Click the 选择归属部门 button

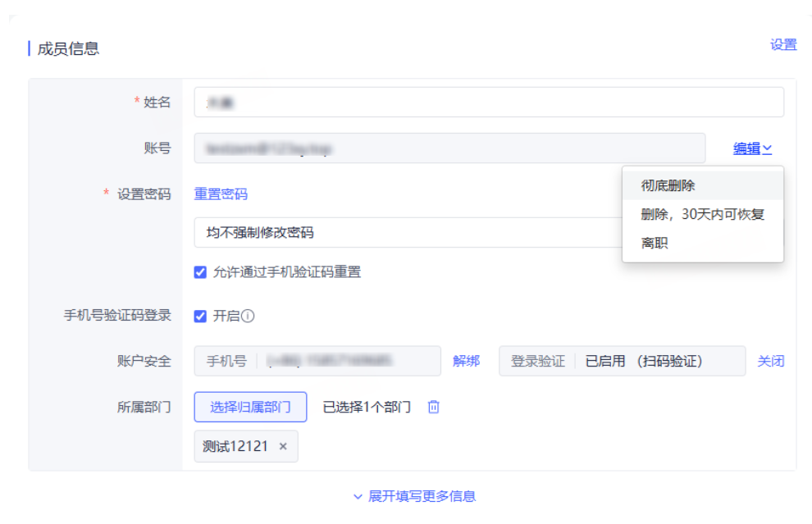[x=251, y=407]
